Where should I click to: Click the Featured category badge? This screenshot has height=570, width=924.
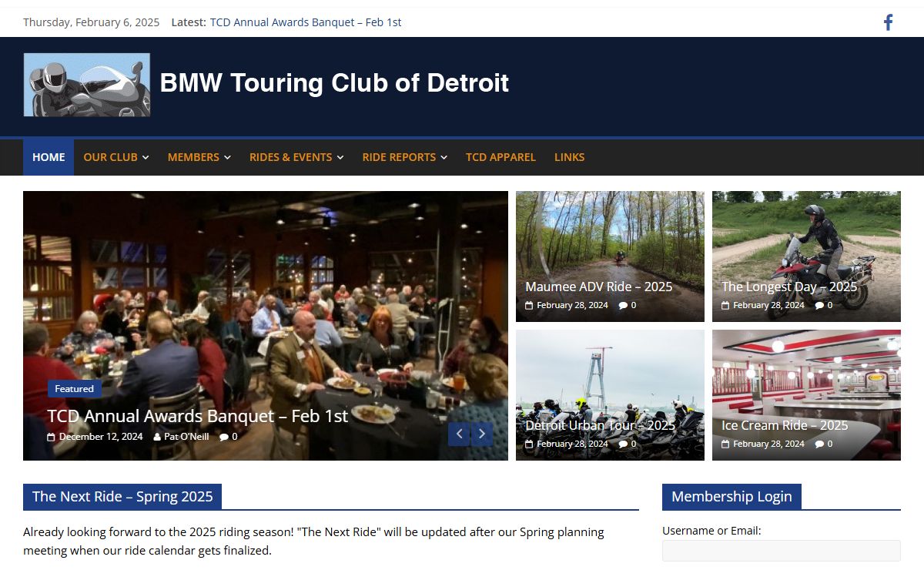pos(75,389)
